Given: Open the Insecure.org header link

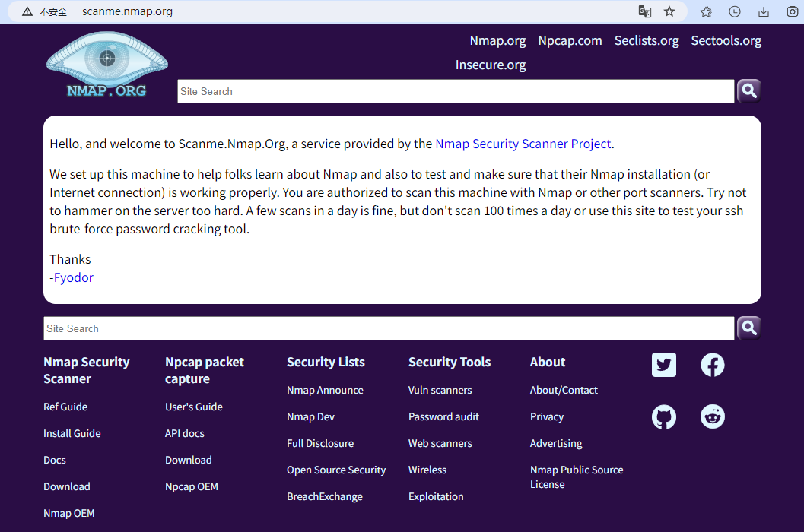Looking at the screenshot, I should (x=490, y=65).
